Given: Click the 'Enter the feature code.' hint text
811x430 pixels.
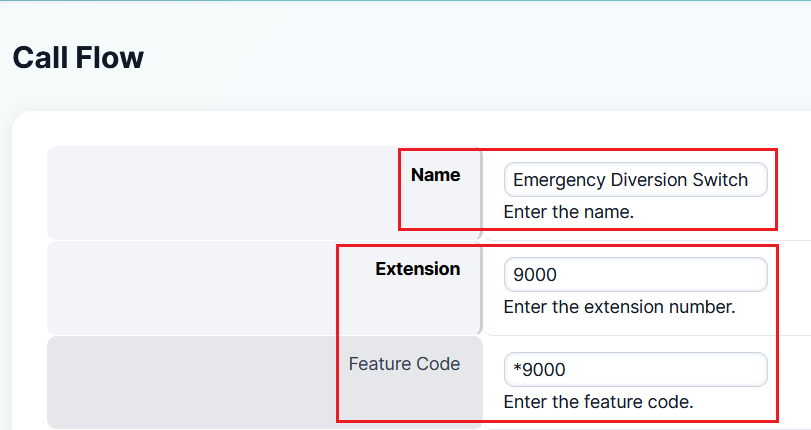Looking at the screenshot, I should coord(598,402).
